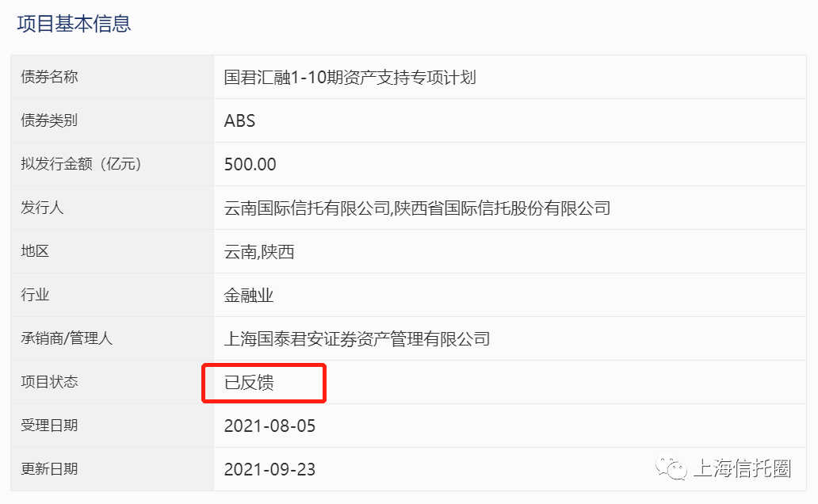Click the 500.00 issuance amount value
The image size is (818, 504).
250,165
